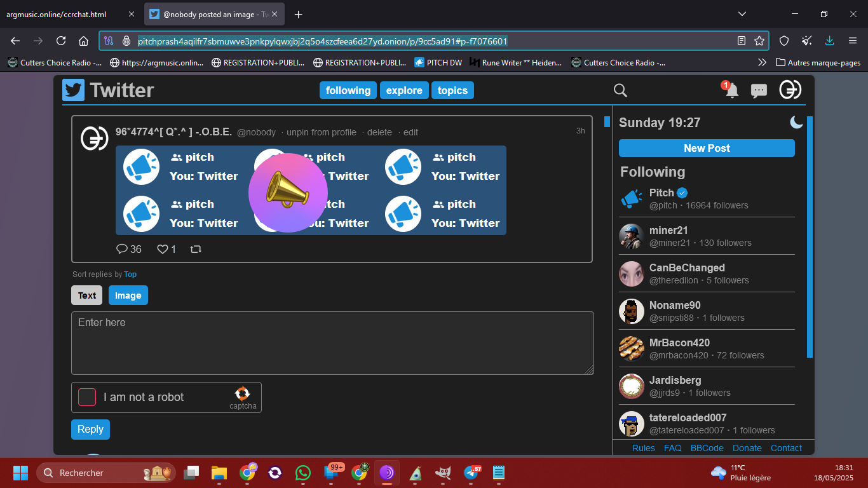The height and width of the screenshot is (488, 868).
Task: Open the search magnifier icon
Action: point(620,90)
